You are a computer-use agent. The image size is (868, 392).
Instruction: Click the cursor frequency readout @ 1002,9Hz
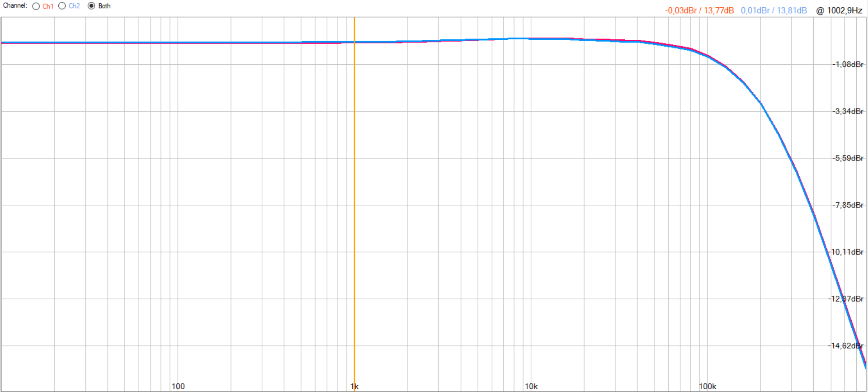coord(839,10)
